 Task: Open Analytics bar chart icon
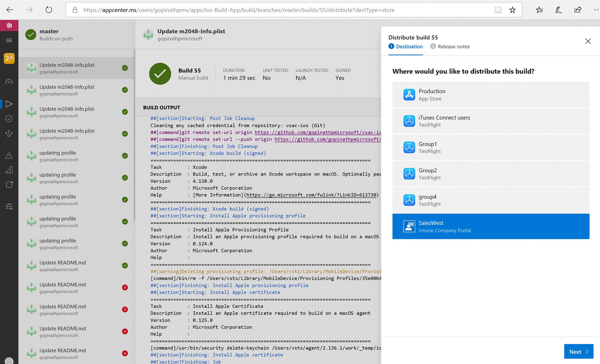9,170
